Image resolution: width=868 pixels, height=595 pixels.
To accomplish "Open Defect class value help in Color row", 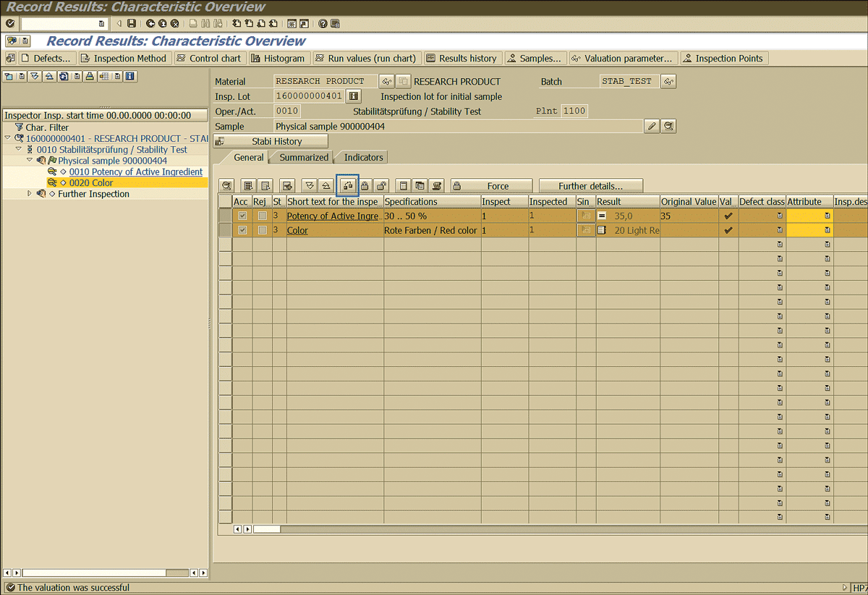I will [780, 230].
